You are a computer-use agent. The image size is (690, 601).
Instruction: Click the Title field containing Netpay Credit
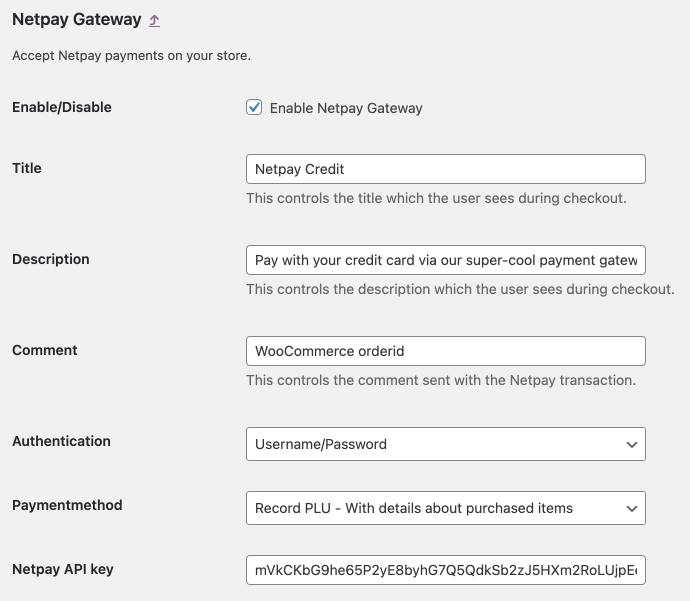(x=446, y=169)
